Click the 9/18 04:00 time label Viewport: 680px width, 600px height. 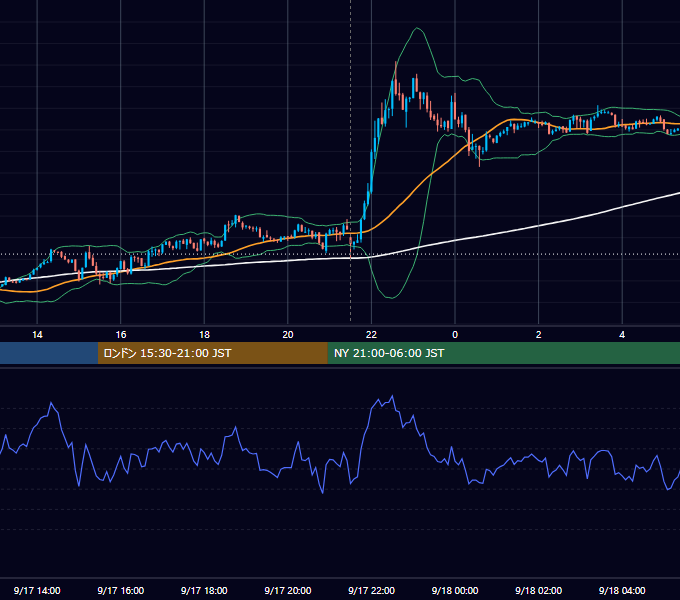[622, 590]
